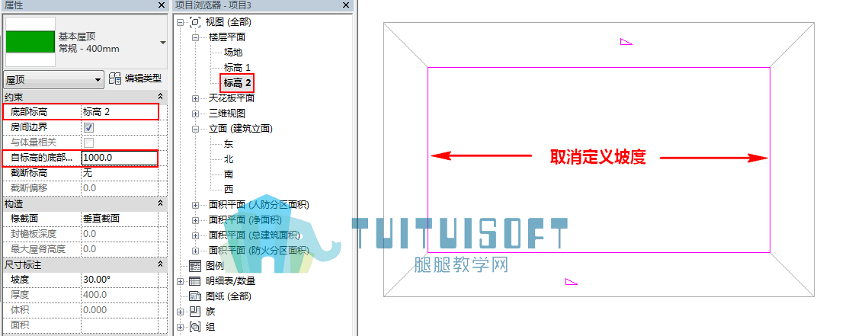
Task: Edit the 自标高的底部 offset field 1000.0
Action: tap(120, 158)
